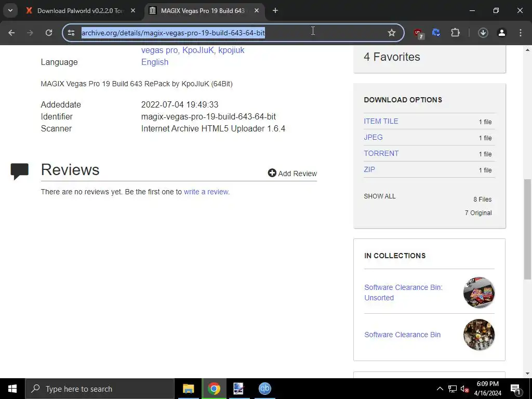This screenshot has height=399, width=532.
Task: Open the English language link
Action: pyautogui.click(x=155, y=62)
